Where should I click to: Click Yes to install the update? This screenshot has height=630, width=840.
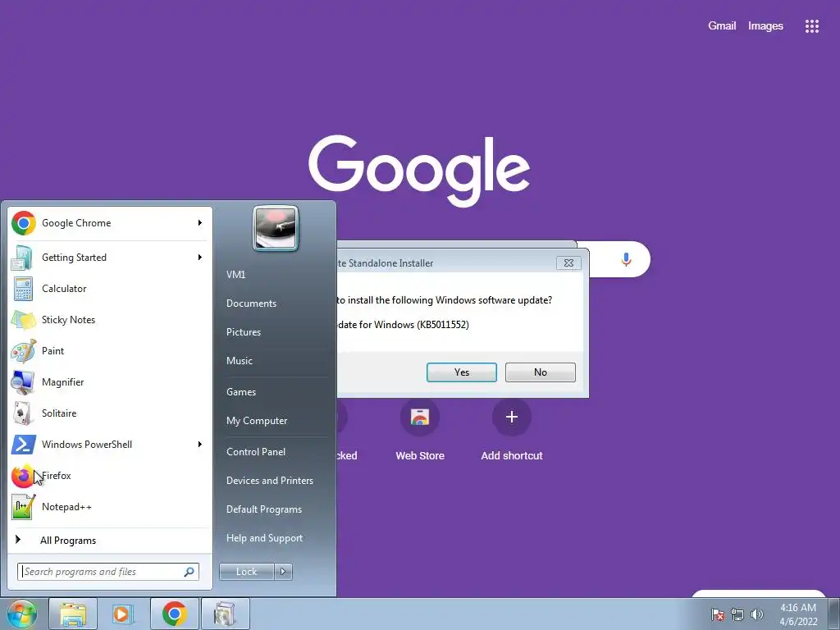[461, 372]
